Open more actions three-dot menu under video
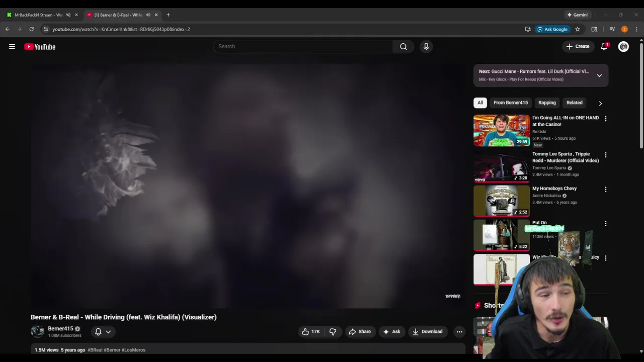The image size is (644, 362). tap(459, 332)
